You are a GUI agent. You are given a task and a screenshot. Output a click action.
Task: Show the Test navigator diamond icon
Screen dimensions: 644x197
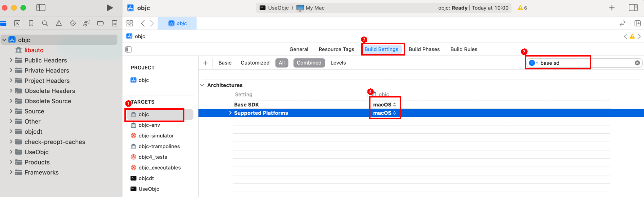[x=73, y=23]
